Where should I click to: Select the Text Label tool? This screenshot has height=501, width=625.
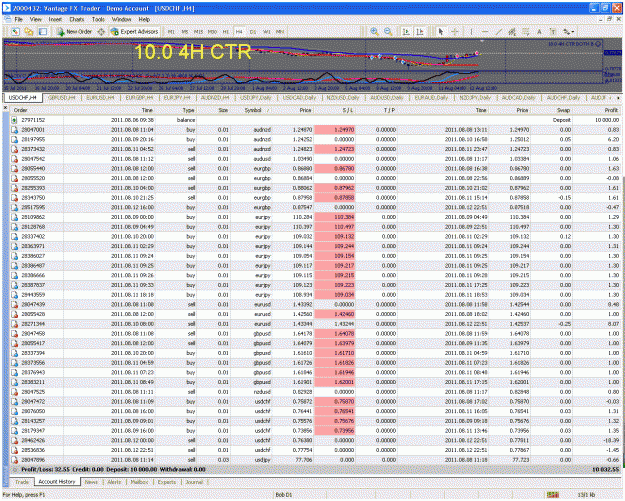click(553, 31)
